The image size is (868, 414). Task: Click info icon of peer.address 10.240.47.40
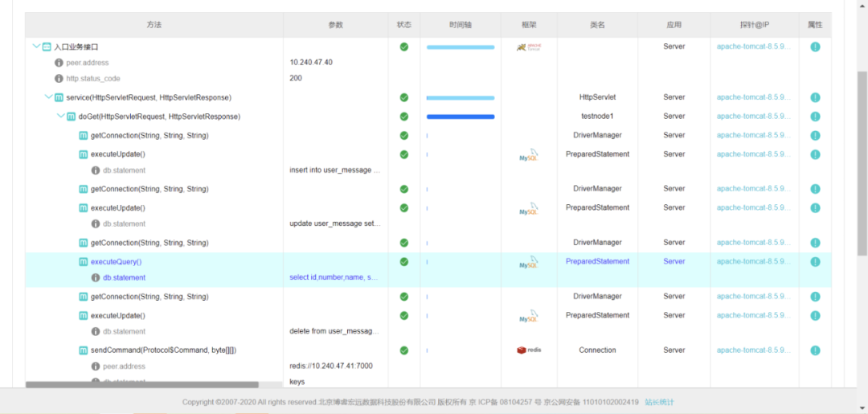pyautogui.click(x=59, y=63)
